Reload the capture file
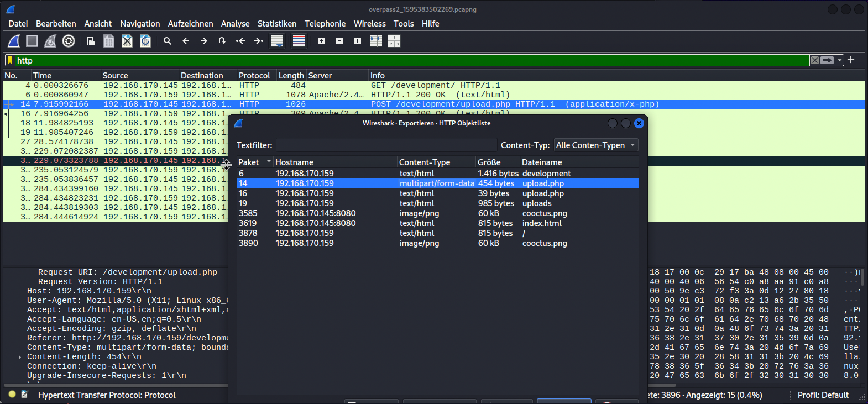The width and height of the screenshot is (868, 404). 145,41
